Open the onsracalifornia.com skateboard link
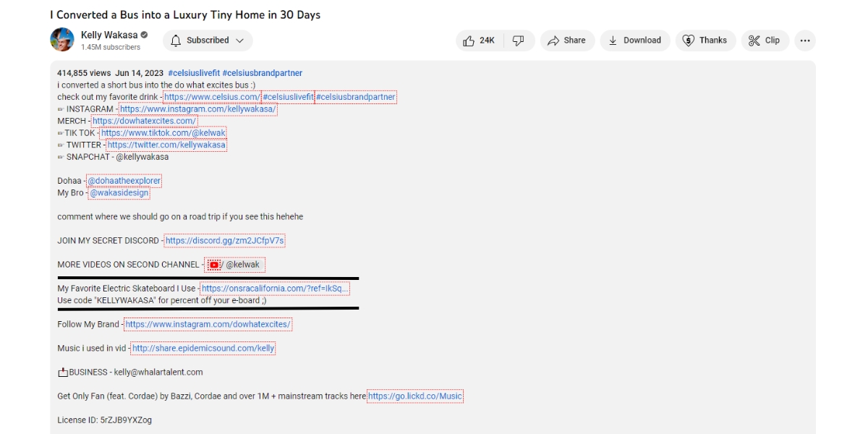Screen dimensions: 868x434 pos(275,289)
